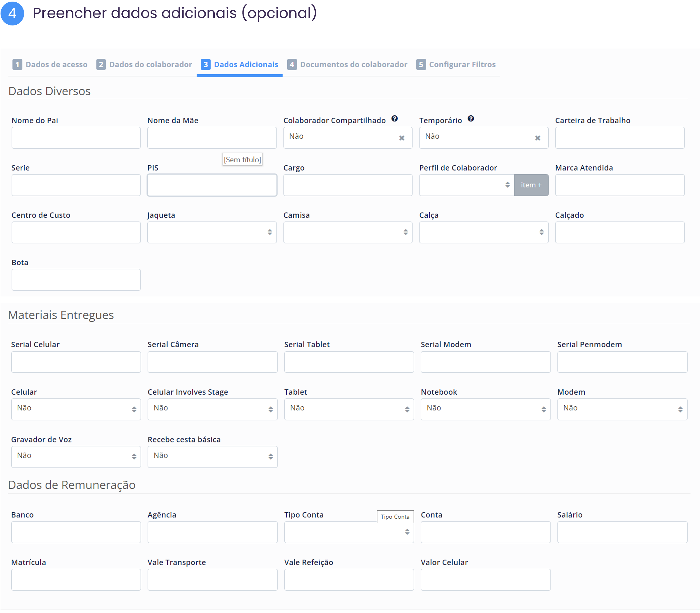Focus the Calçado input field
Viewport: 700px width, 613px height.
pyautogui.click(x=620, y=232)
